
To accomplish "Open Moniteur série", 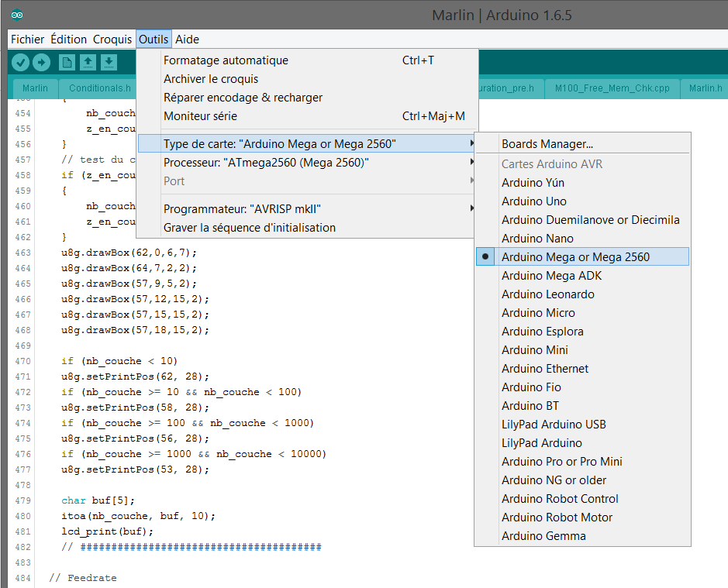I will coord(200,116).
